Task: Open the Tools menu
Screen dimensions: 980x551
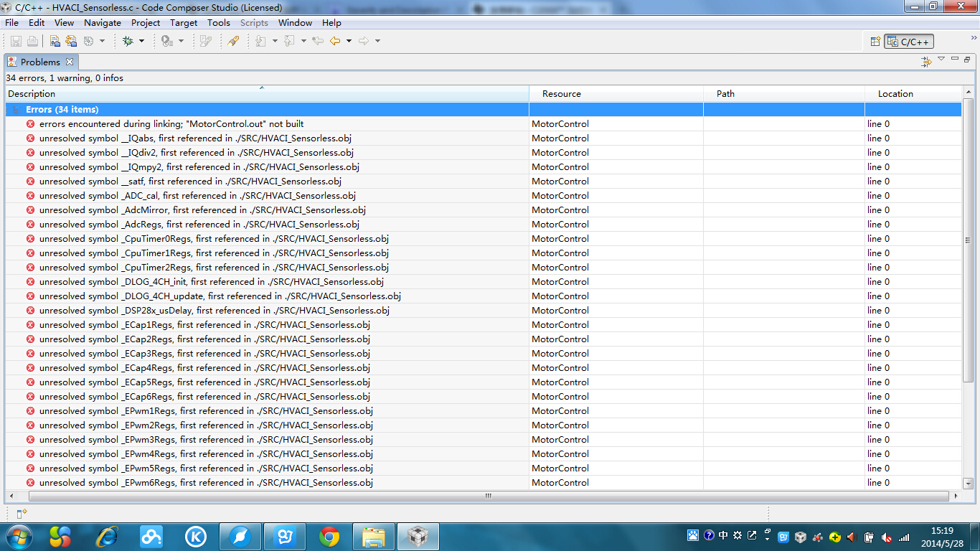Action: tap(219, 23)
